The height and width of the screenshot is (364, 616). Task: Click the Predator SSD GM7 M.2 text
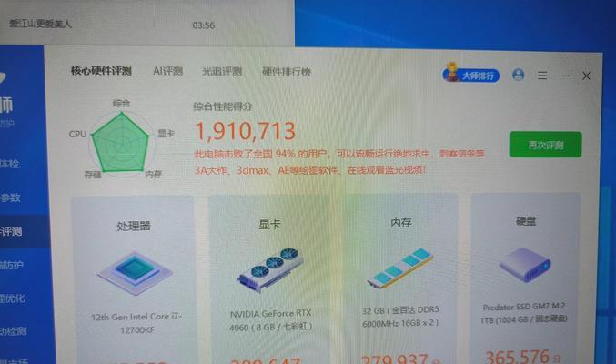coord(524,313)
